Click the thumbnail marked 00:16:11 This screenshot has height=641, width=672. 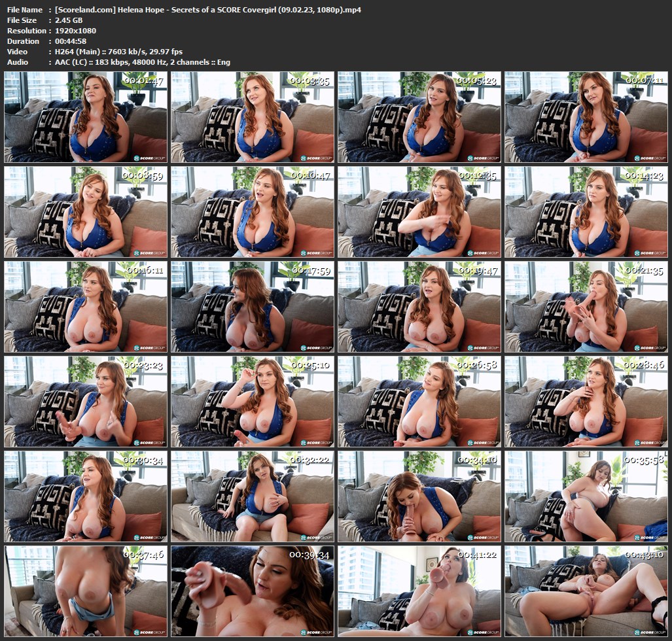pyautogui.click(x=86, y=307)
